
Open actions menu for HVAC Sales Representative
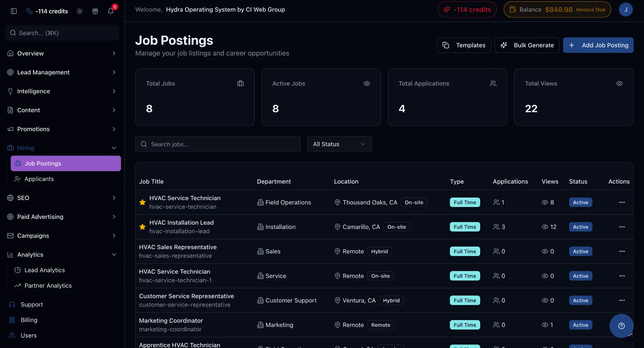click(622, 251)
